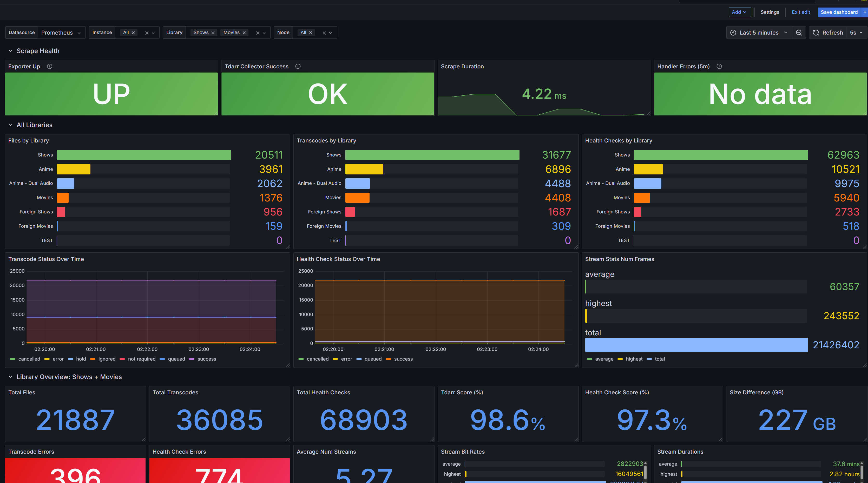Click the Exporter Up info icon
Viewport: 868px width, 483px height.
click(50, 66)
